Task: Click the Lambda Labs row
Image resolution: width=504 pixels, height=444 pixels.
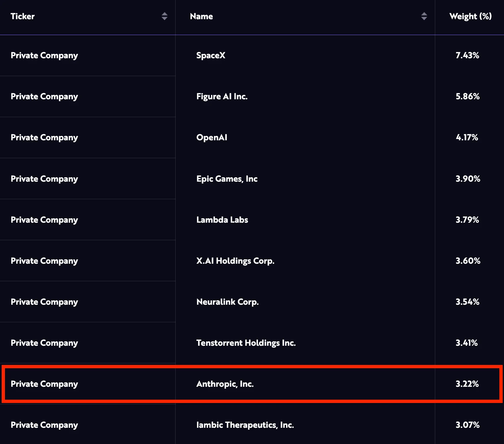Action: [x=222, y=219]
